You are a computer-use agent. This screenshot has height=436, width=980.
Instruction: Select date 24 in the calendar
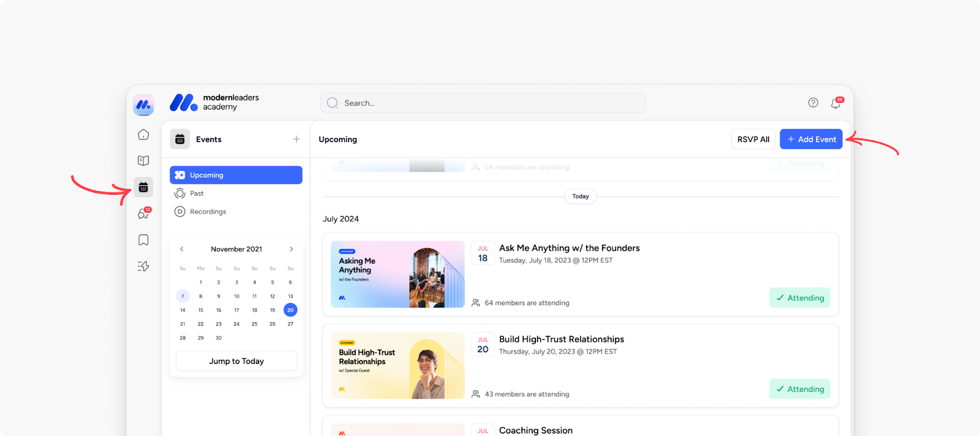click(236, 324)
